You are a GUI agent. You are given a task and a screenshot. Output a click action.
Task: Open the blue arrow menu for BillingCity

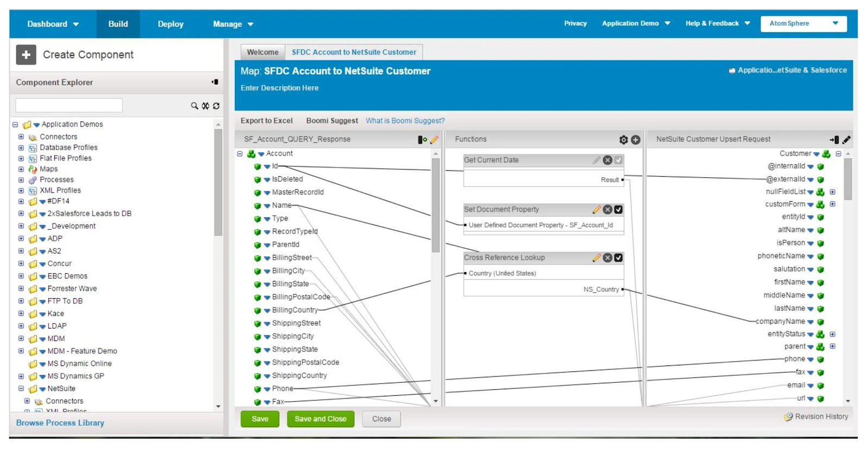point(267,271)
